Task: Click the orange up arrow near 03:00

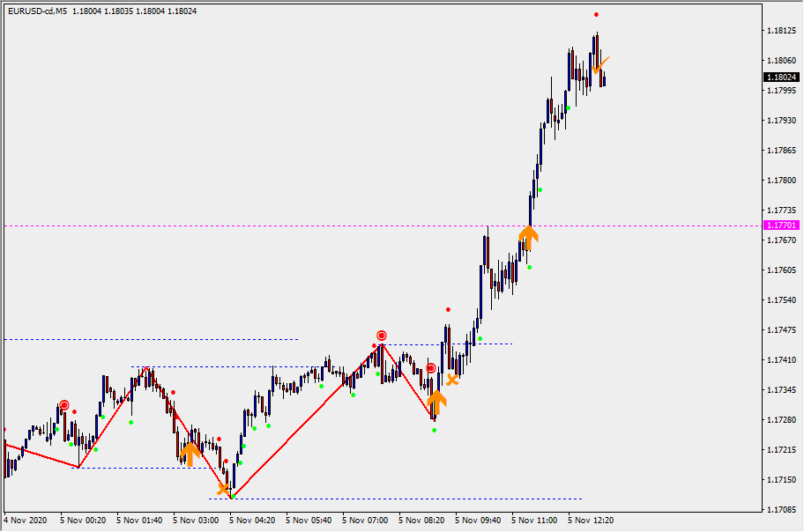Action: [190, 453]
